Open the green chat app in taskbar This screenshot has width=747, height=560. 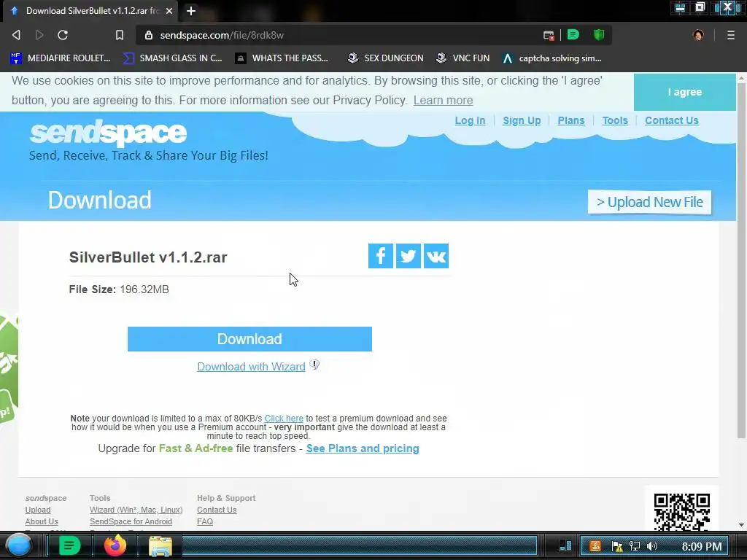coord(69,545)
